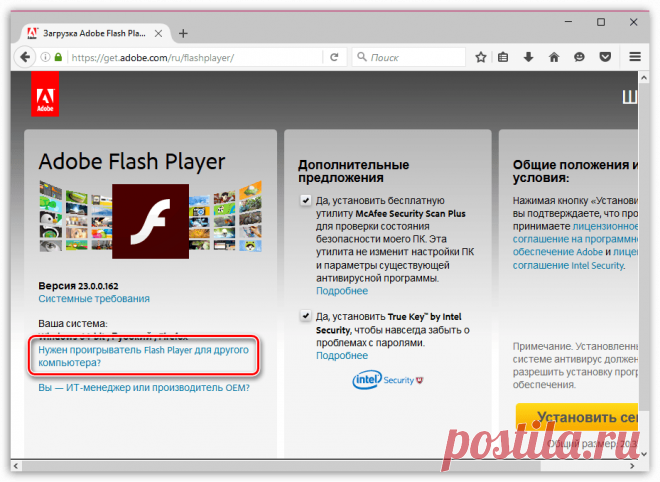This screenshot has height=482, width=660.
Task: Open Flash Player for another computer link
Action: [x=143, y=356]
